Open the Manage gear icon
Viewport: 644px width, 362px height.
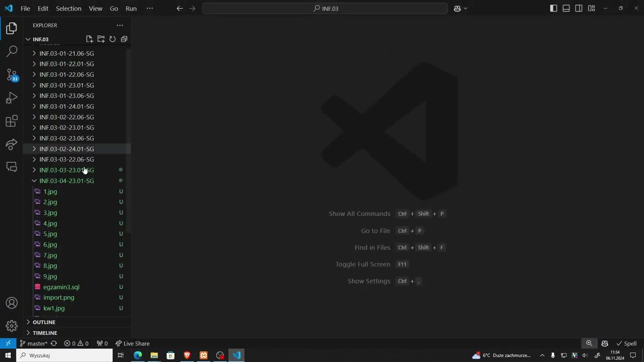12,326
